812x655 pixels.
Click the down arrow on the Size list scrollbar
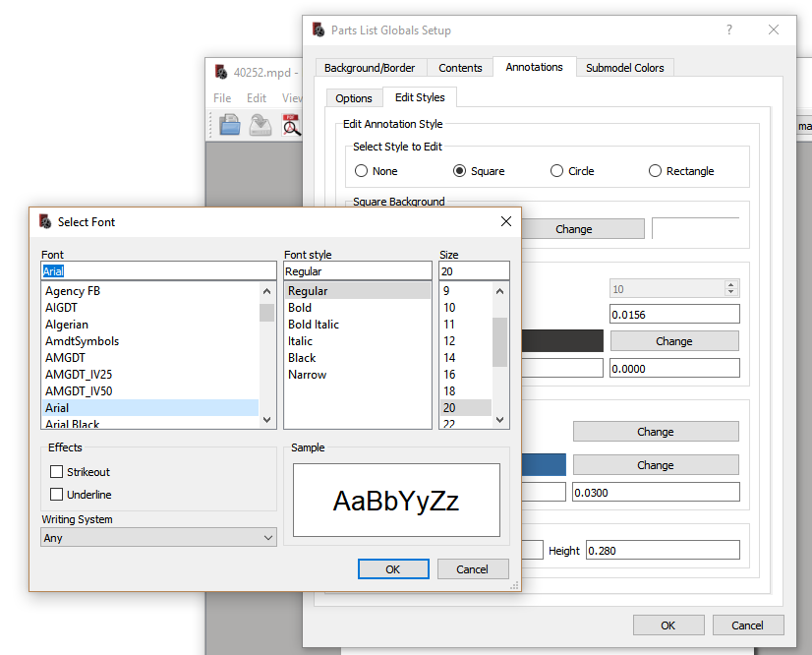(498, 419)
